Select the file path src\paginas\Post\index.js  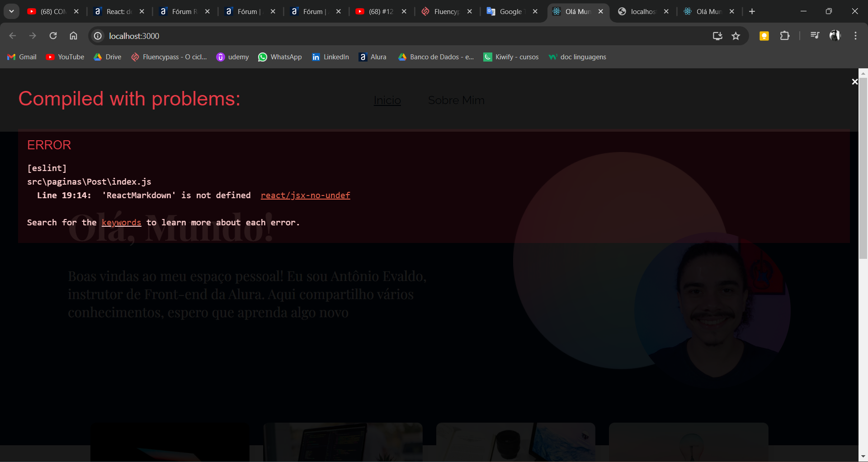[89, 182]
